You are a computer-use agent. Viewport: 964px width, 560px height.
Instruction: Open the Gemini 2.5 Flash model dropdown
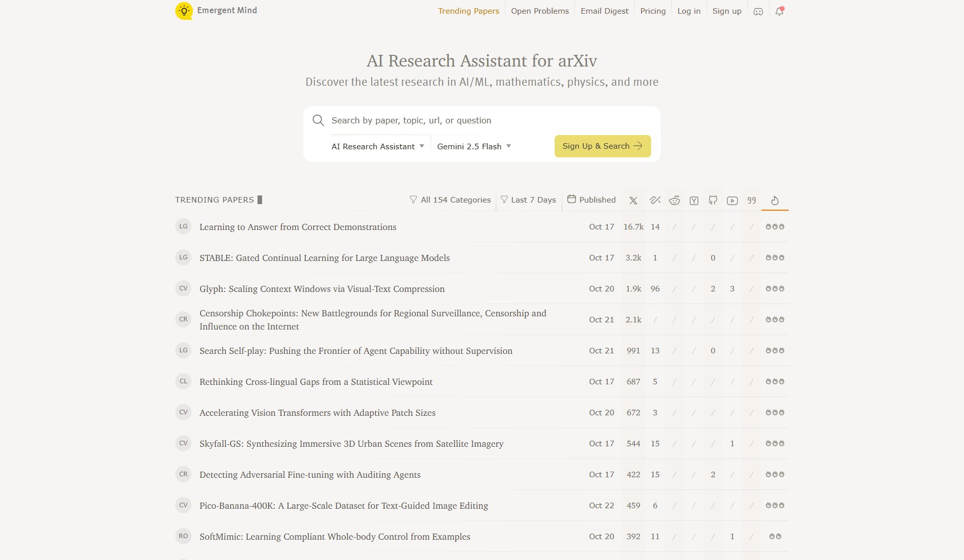(x=473, y=146)
